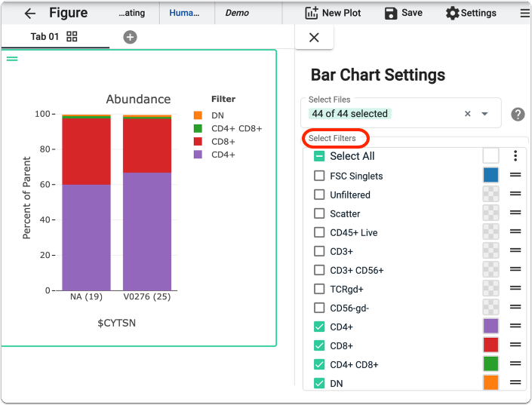
Task: Check the CD3+ CD56+ filter
Action: click(319, 270)
